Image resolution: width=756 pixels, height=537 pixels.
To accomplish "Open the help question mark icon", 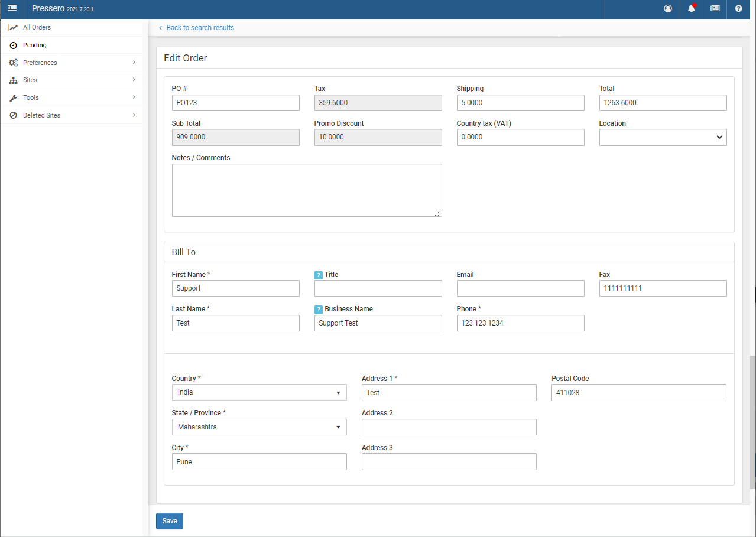I will [x=738, y=9].
